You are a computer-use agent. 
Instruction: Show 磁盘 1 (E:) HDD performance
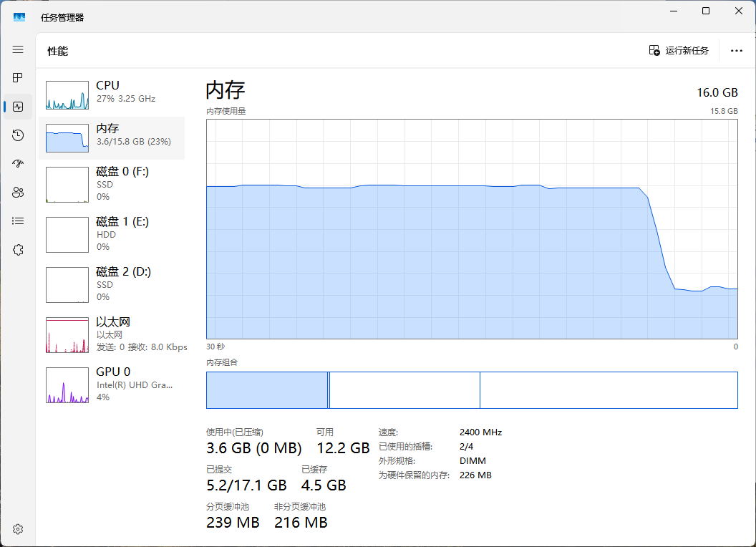(112, 234)
